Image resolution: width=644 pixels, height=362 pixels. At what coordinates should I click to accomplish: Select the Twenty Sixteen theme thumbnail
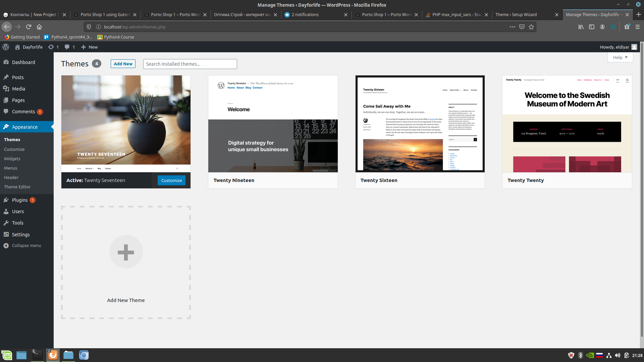tap(420, 124)
